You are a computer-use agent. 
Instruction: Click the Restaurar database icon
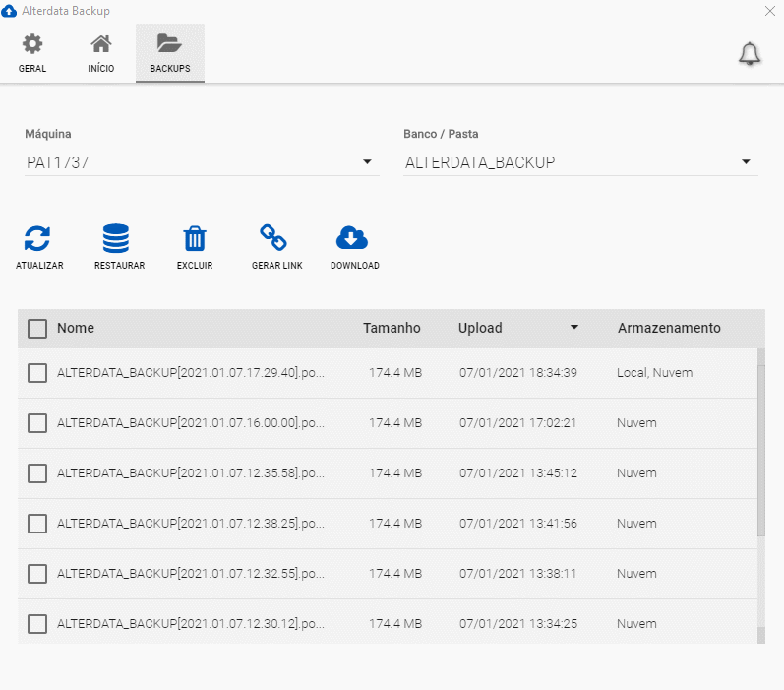tap(116, 238)
